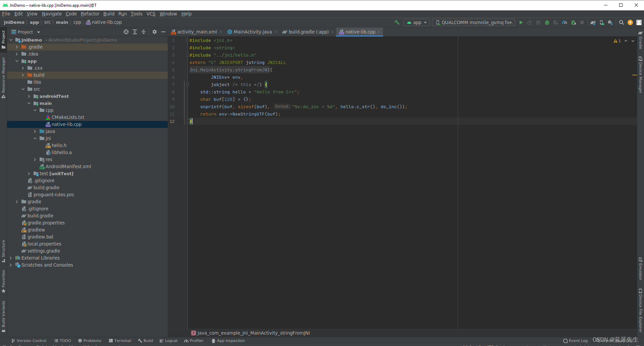Open the Device Manager icon in toolbar
The height and width of the screenshot is (346, 644).
pyautogui.click(x=602, y=22)
